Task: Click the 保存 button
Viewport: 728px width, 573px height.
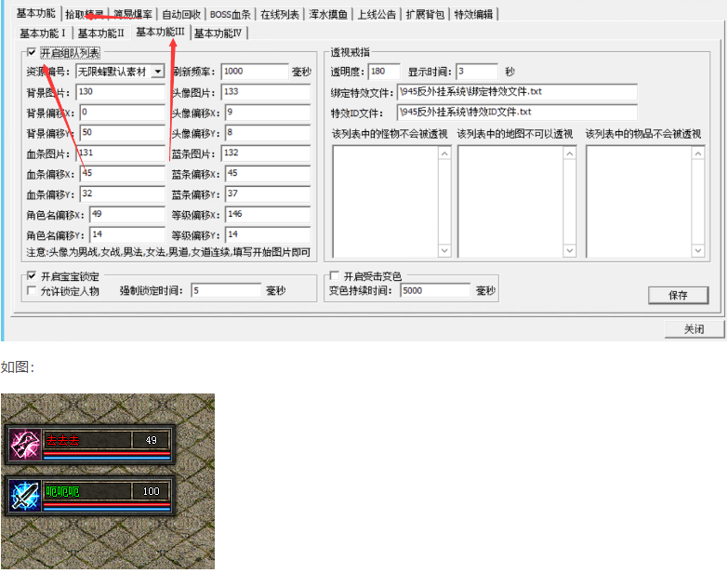Action: pos(678,295)
